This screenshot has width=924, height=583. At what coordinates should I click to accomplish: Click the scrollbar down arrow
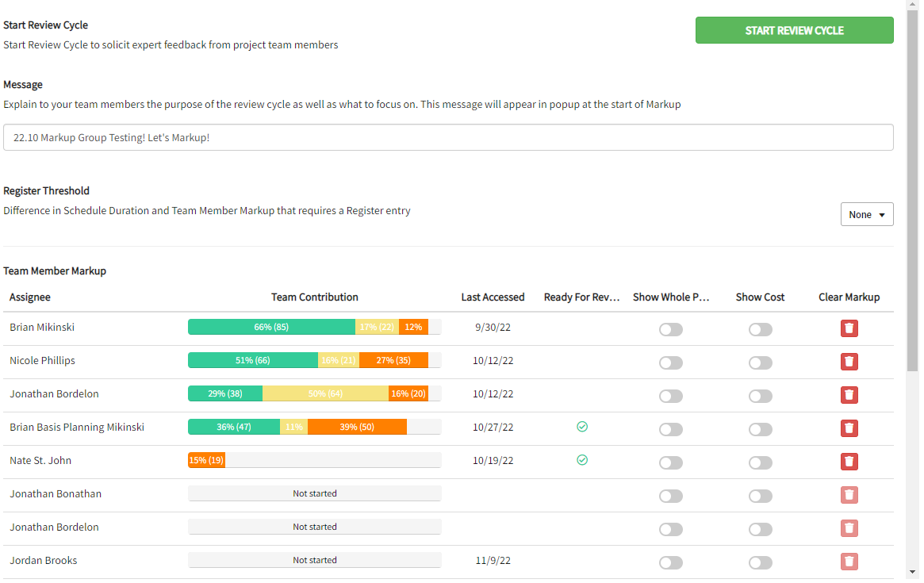point(912,572)
